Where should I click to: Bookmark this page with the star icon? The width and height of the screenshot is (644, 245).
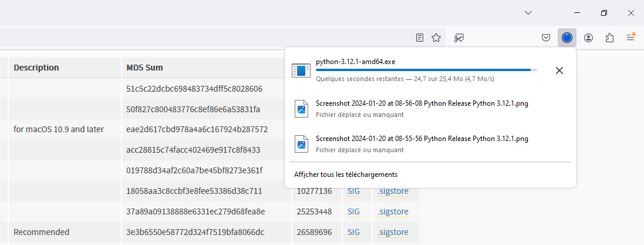pyautogui.click(x=436, y=38)
